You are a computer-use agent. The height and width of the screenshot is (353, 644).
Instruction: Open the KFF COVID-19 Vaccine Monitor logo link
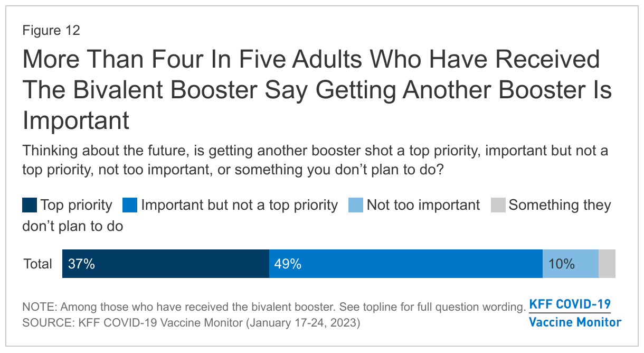tap(575, 312)
